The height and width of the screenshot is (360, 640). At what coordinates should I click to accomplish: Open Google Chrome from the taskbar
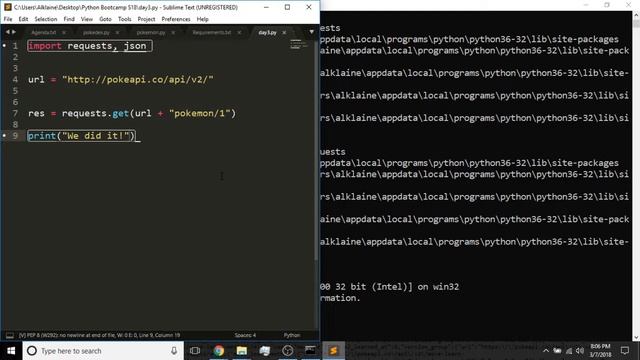pyautogui.click(x=219, y=351)
